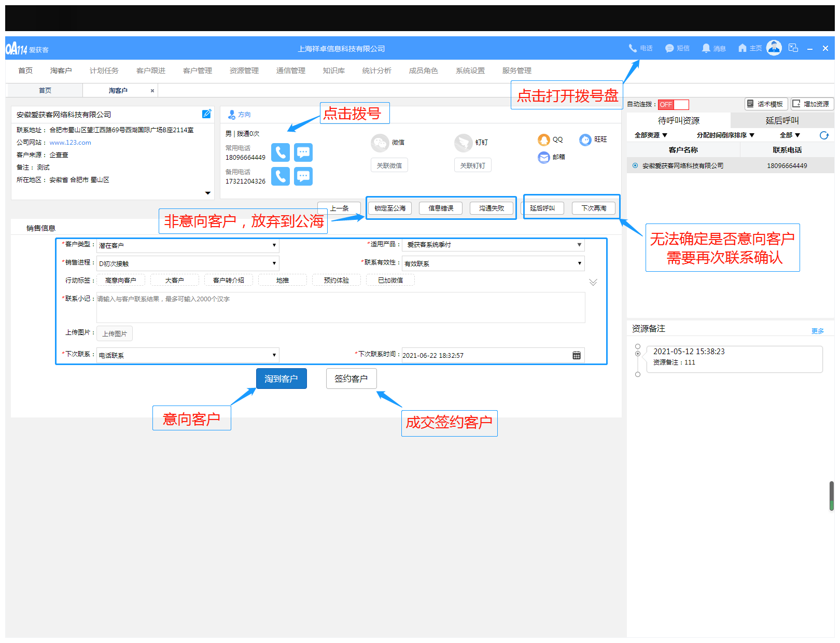Select radio for 安徽爱获客网络科技有限公司 row

point(635,166)
